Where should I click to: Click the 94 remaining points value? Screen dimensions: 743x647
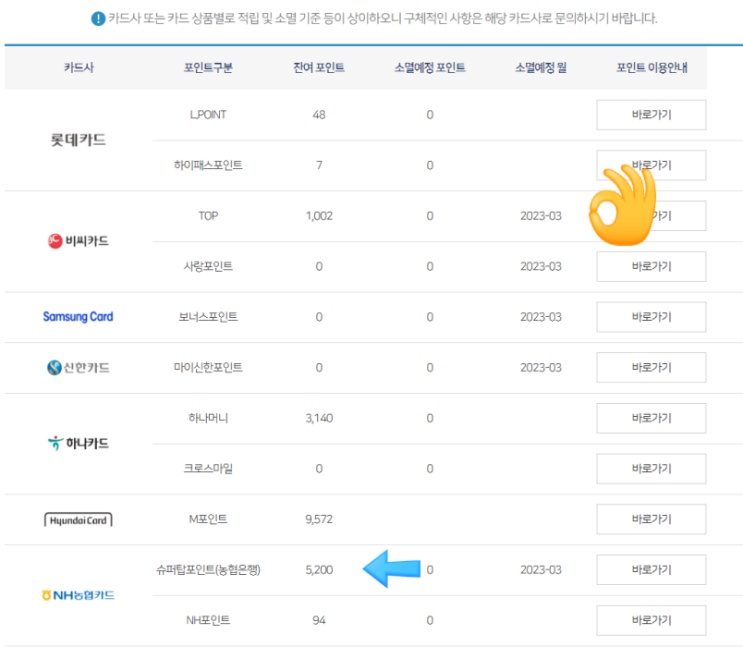pyautogui.click(x=319, y=620)
